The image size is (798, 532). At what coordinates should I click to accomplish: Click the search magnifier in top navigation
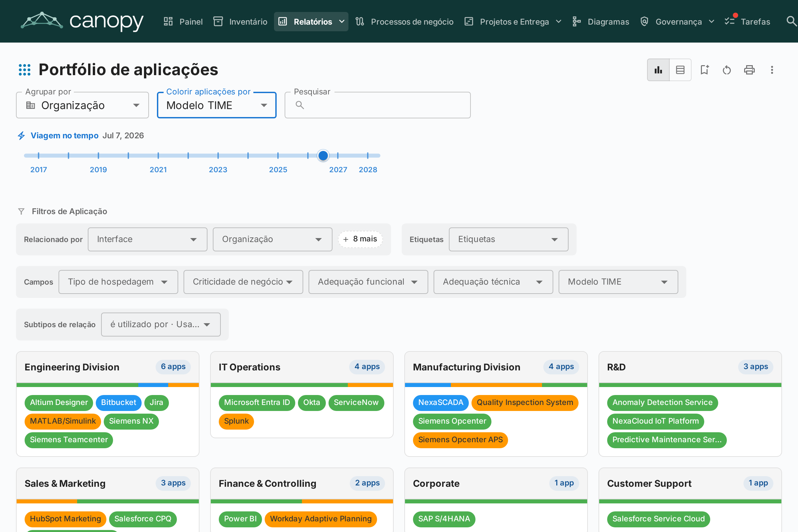point(791,21)
